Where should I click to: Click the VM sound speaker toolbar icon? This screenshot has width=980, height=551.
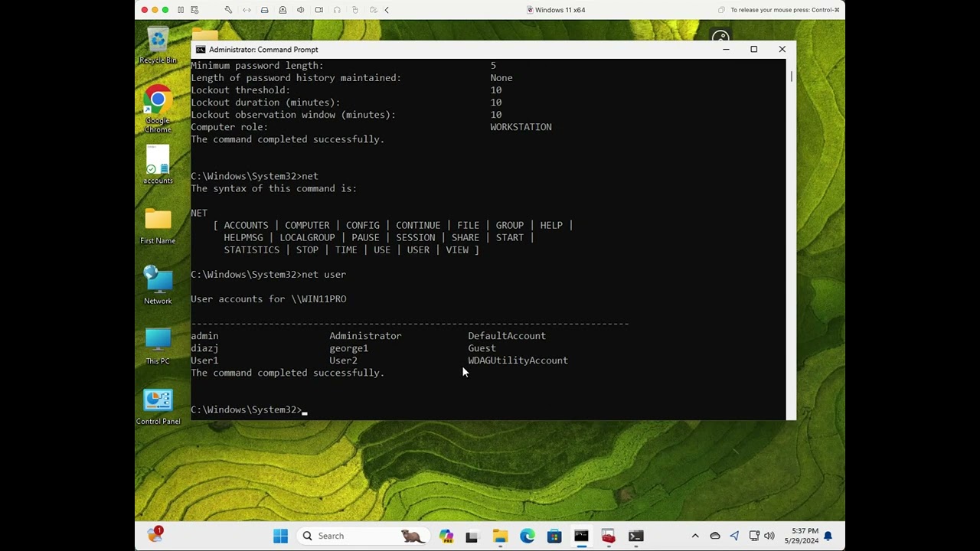tap(301, 10)
